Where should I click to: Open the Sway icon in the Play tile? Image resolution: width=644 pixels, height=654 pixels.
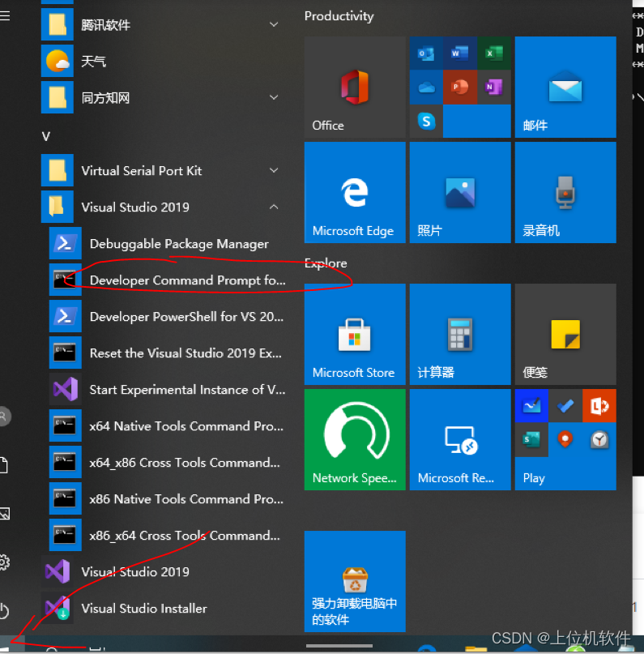point(531,439)
